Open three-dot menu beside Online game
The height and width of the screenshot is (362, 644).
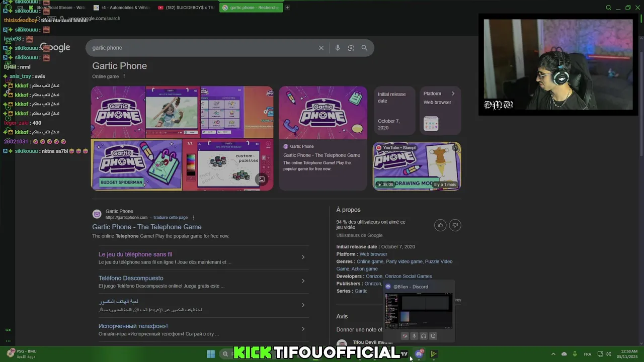click(x=124, y=76)
